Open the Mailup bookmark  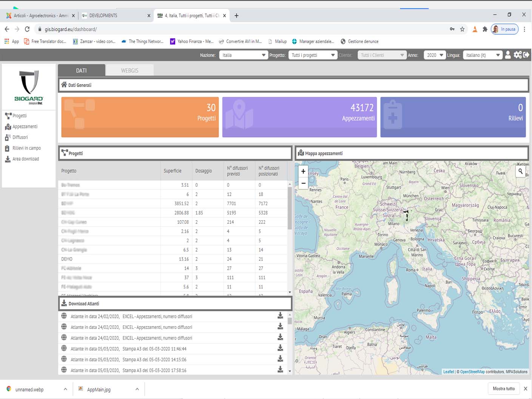[x=277, y=41]
